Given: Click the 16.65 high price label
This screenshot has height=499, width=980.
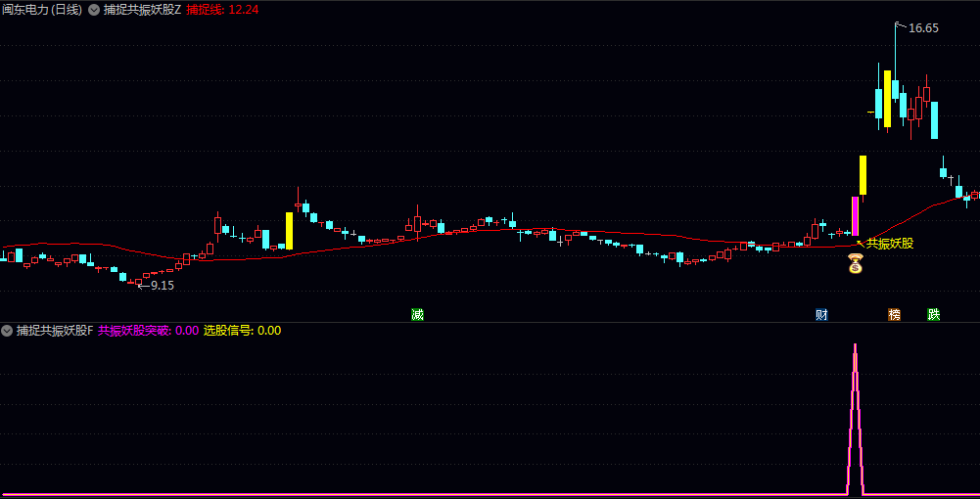Looking at the screenshot, I should [923, 28].
